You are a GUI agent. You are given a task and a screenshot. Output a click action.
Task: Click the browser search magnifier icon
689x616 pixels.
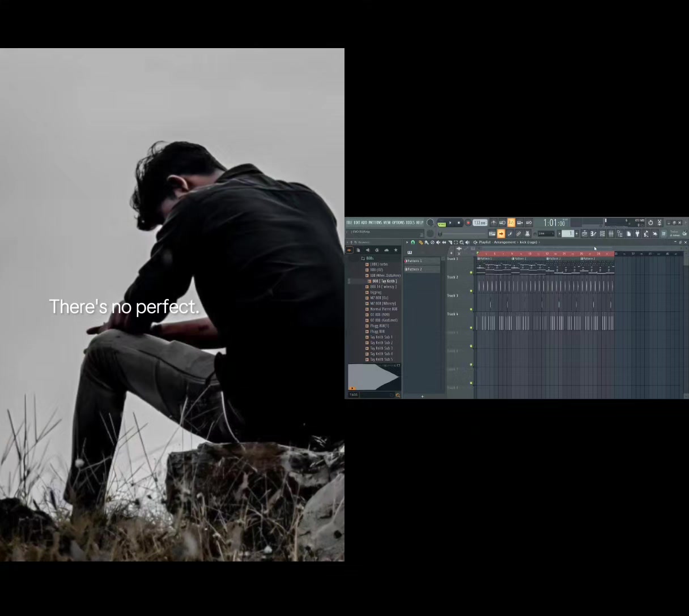pyautogui.click(x=397, y=395)
